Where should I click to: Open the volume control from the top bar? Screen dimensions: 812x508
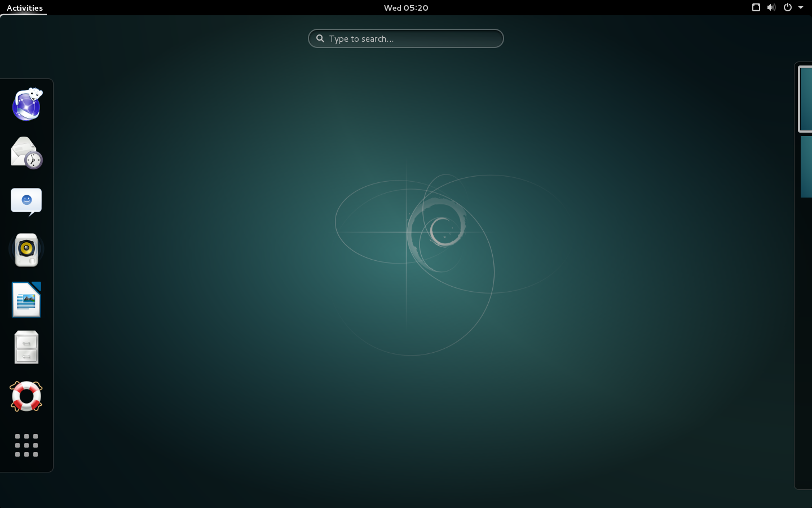(771, 7)
